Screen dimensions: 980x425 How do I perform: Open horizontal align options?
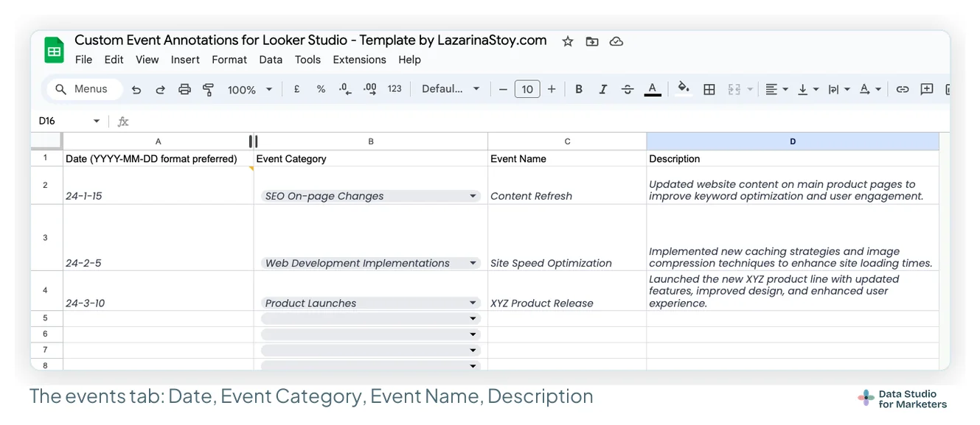[x=776, y=89]
